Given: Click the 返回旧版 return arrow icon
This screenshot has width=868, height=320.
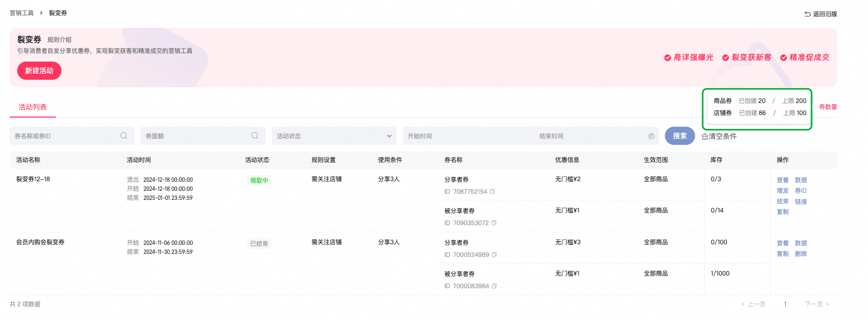Looking at the screenshot, I should [808, 14].
